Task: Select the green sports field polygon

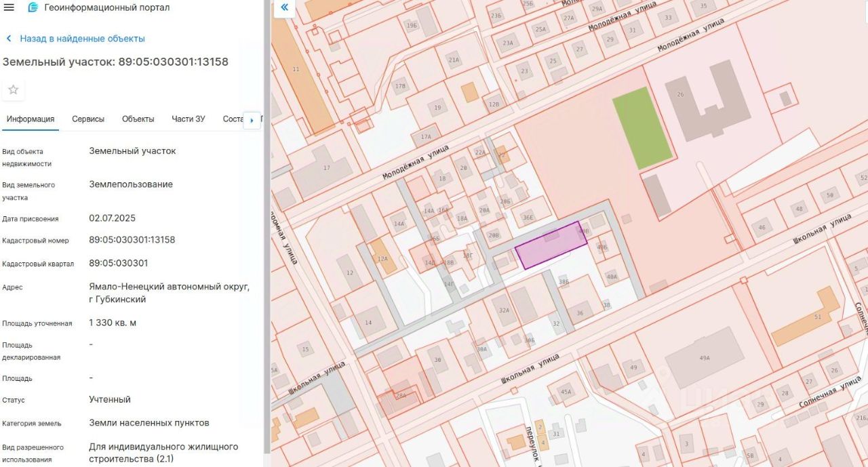Action: pos(642,128)
